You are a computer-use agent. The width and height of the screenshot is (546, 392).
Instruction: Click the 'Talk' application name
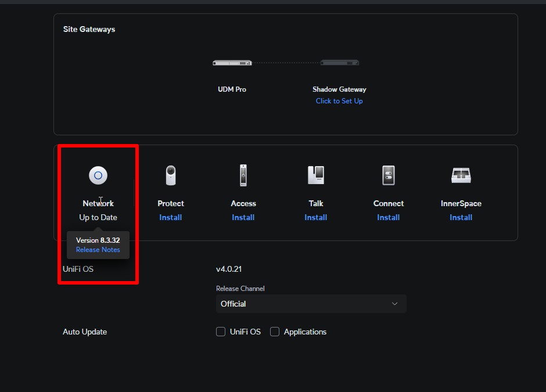pyautogui.click(x=316, y=203)
